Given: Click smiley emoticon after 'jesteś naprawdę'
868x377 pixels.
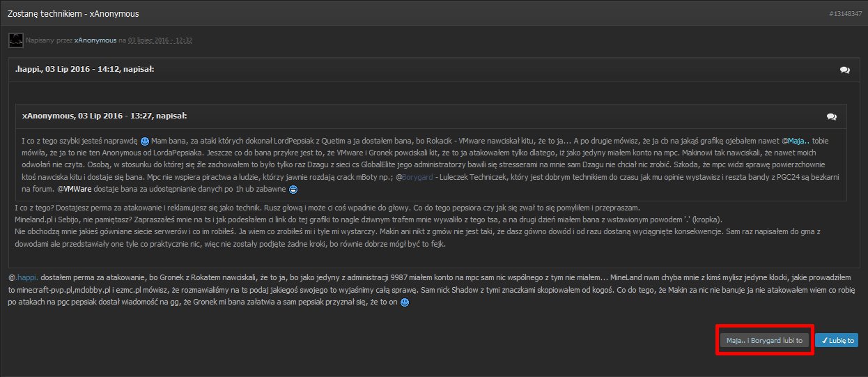Looking at the screenshot, I should (145, 141).
